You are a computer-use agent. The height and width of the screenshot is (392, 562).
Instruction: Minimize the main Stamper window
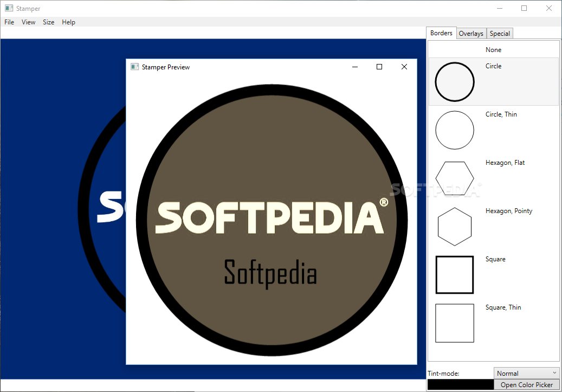coord(499,8)
